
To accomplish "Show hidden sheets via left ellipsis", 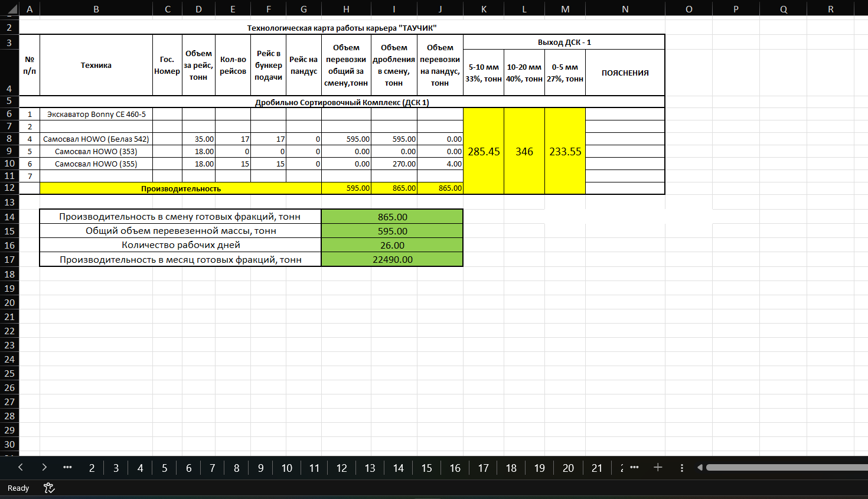I will [67, 467].
